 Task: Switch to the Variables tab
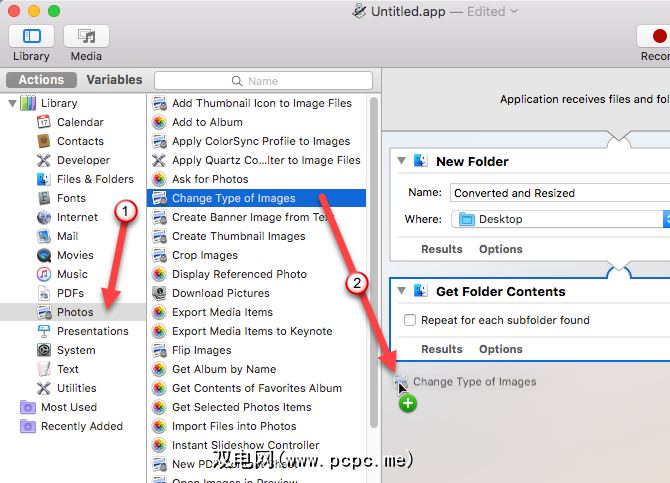tap(115, 80)
